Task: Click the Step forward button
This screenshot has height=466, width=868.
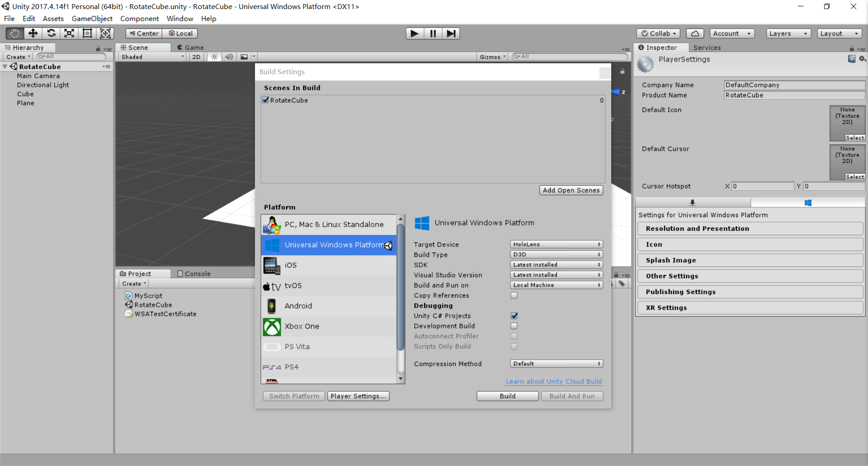Action: (451, 33)
